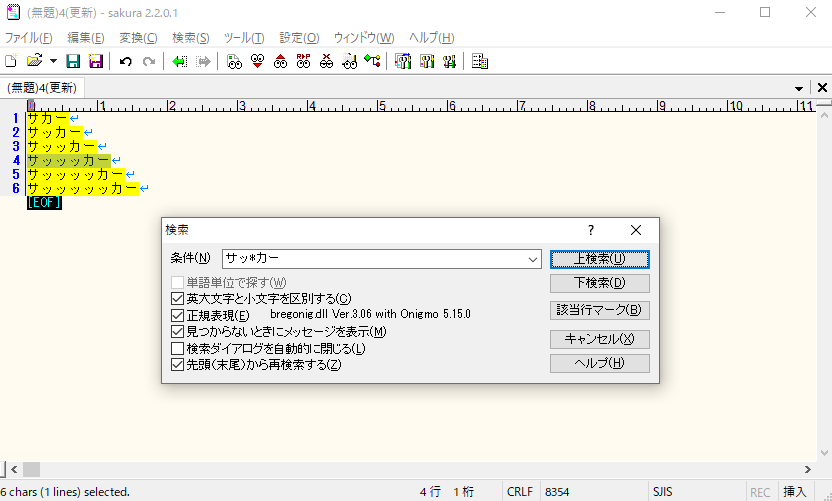Click the Find Next down-arrow binoculars icon

tap(258, 62)
